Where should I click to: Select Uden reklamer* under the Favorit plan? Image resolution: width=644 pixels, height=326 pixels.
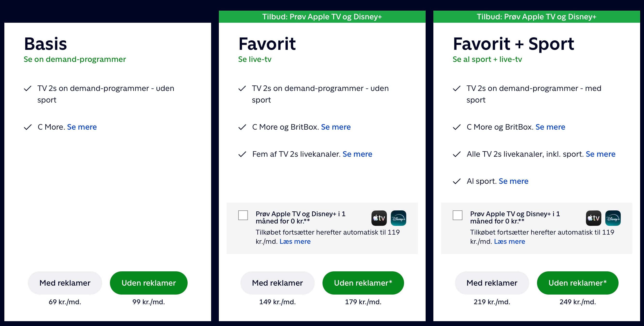pos(363,283)
